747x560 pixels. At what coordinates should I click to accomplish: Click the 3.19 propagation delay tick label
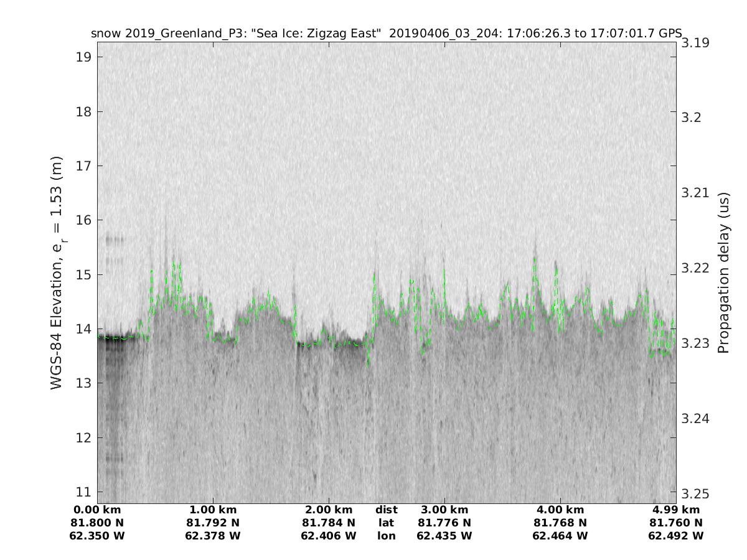[695, 43]
